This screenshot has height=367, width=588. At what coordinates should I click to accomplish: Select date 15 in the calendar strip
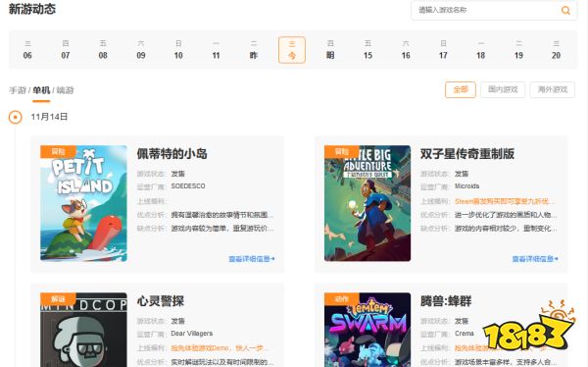coord(367,50)
